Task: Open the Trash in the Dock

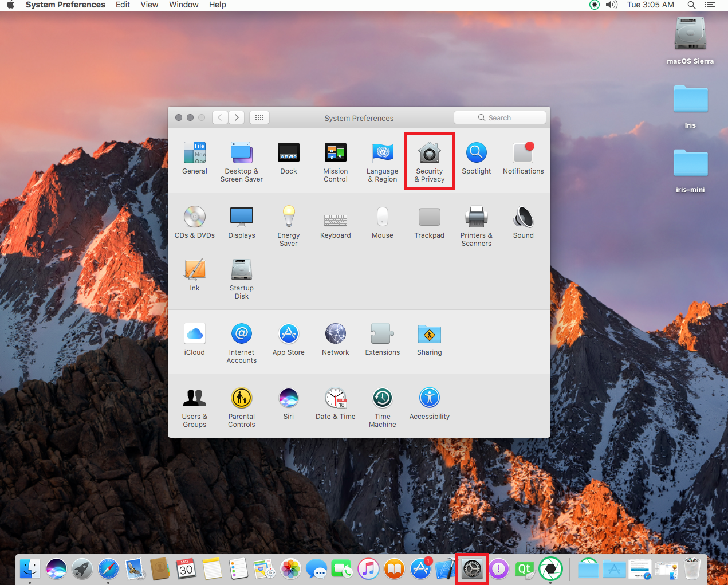Action: click(x=692, y=569)
